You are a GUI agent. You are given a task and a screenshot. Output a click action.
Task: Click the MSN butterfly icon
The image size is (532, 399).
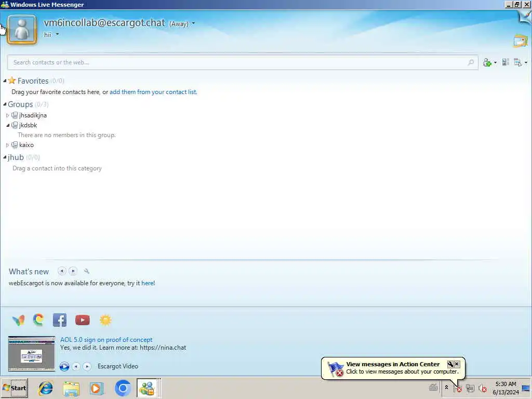point(18,320)
